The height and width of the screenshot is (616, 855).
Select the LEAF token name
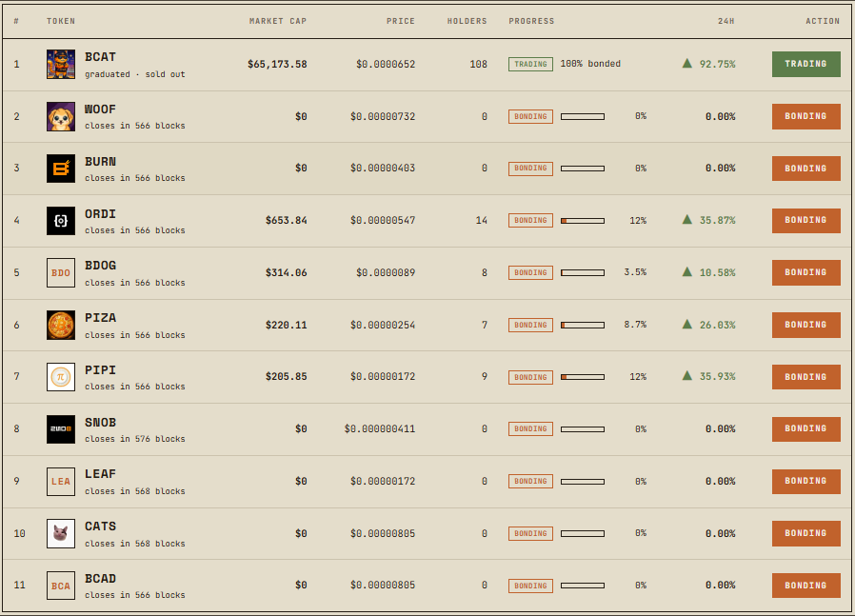pyautogui.click(x=100, y=474)
